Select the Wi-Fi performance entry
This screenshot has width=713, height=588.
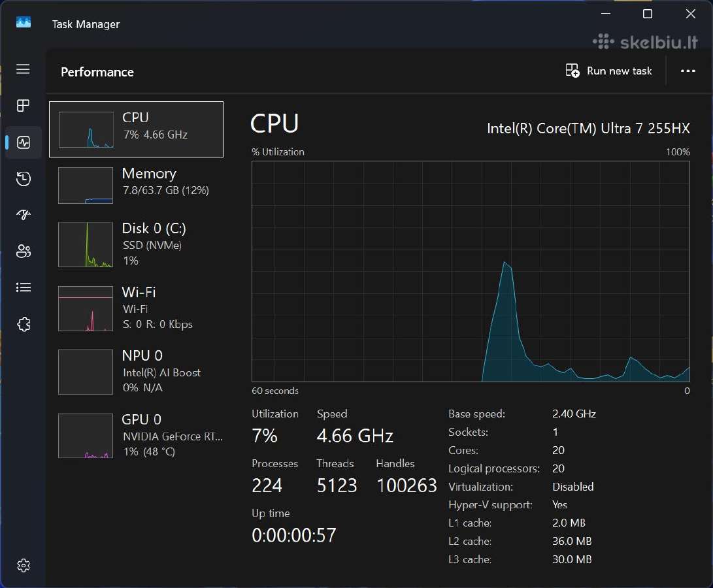[136, 308]
